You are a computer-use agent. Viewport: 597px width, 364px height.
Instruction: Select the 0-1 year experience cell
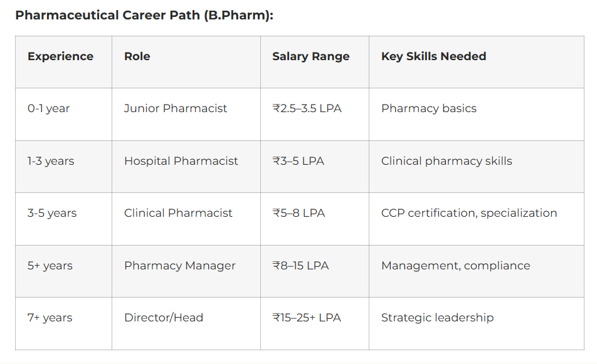(x=48, y=108)
